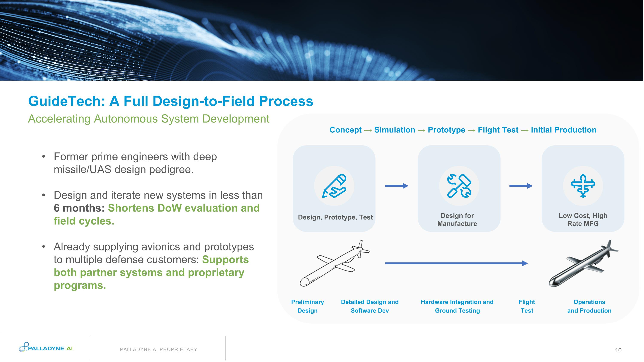Click Detailed Design and Software Dev label
Screen dimensions: 644x362
pyautogui.click(x=369, y=306)
